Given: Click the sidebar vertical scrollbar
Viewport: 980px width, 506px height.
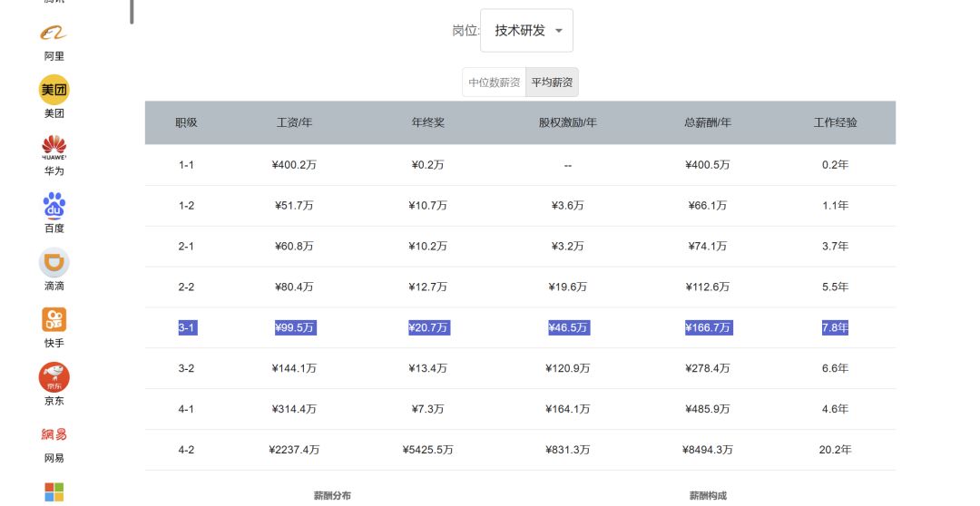Looking at the screenshot, I should coord(132,11).
